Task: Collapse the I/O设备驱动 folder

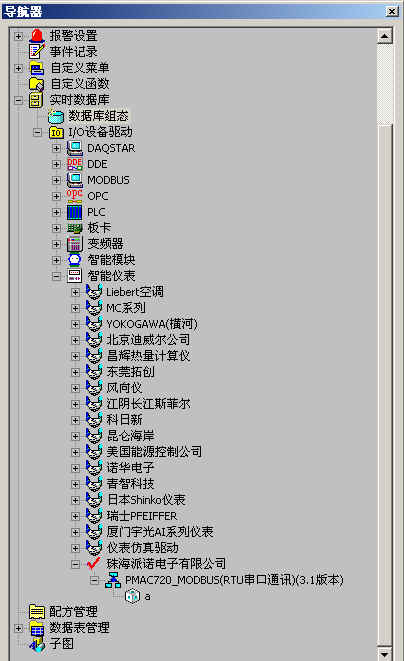Action: coord(37,132)
